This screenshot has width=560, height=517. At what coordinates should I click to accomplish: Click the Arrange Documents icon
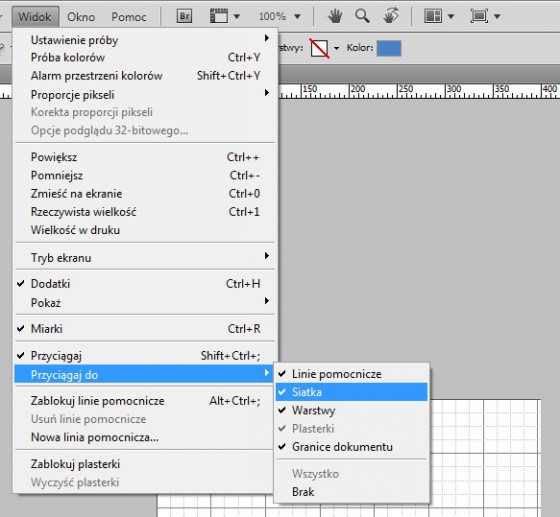tap(433, 16)
